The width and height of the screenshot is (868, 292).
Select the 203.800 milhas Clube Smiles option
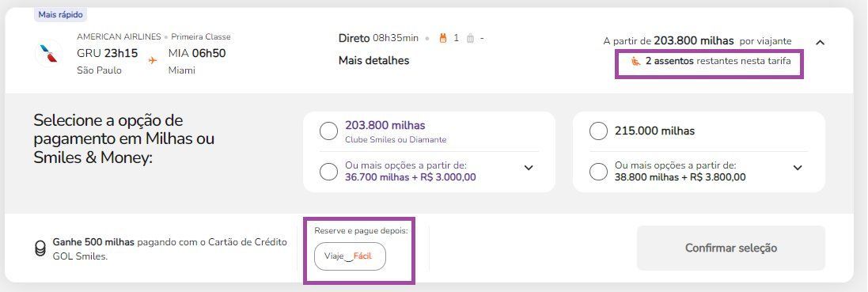pyautogui.click(x=328, y=131)
